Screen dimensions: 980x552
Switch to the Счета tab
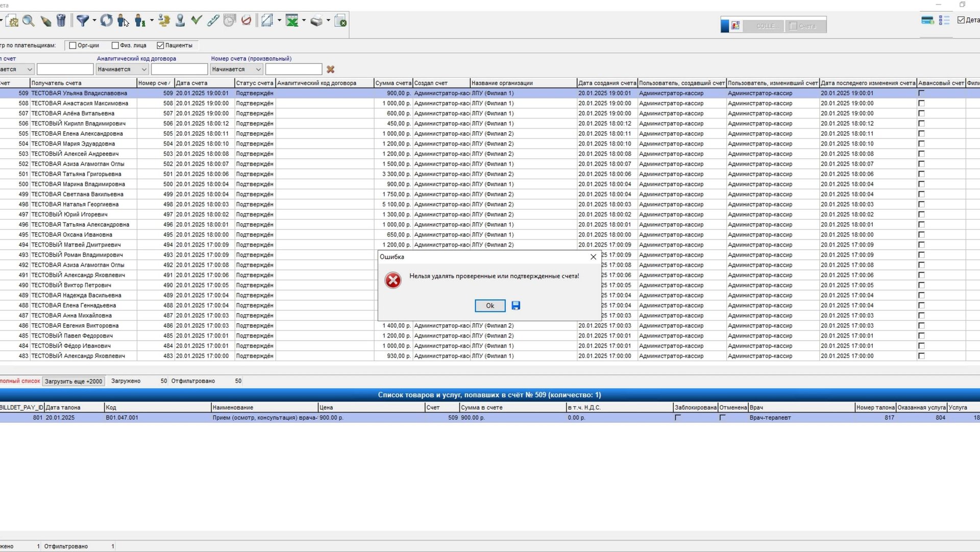click(805, 26)
